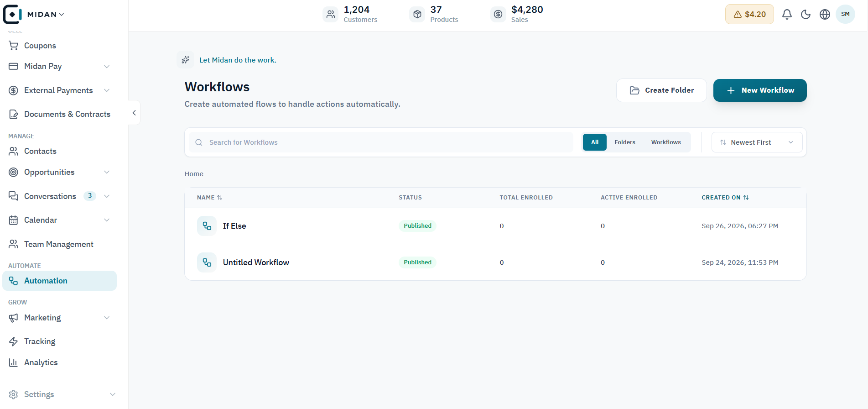
Task: Open the Newest First sort dropdown
Action: coord(757,142)
